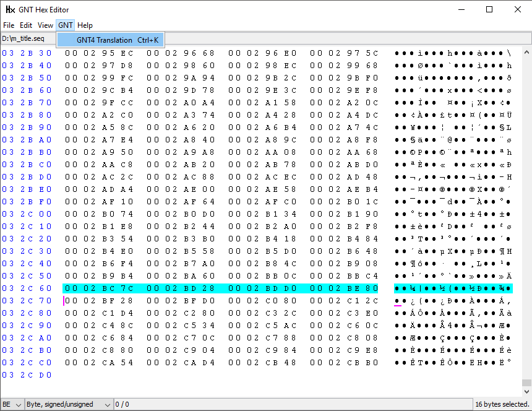Close the GNT Hex Editor window

[x=518, y=9]
